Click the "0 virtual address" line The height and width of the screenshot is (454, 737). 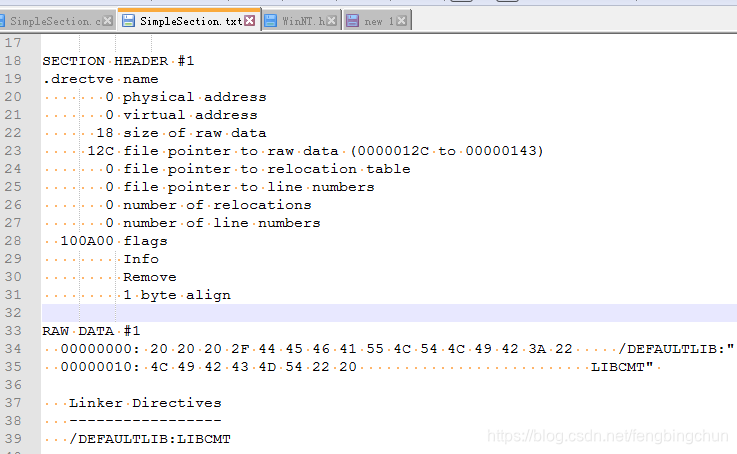click(x=181, y=115)
